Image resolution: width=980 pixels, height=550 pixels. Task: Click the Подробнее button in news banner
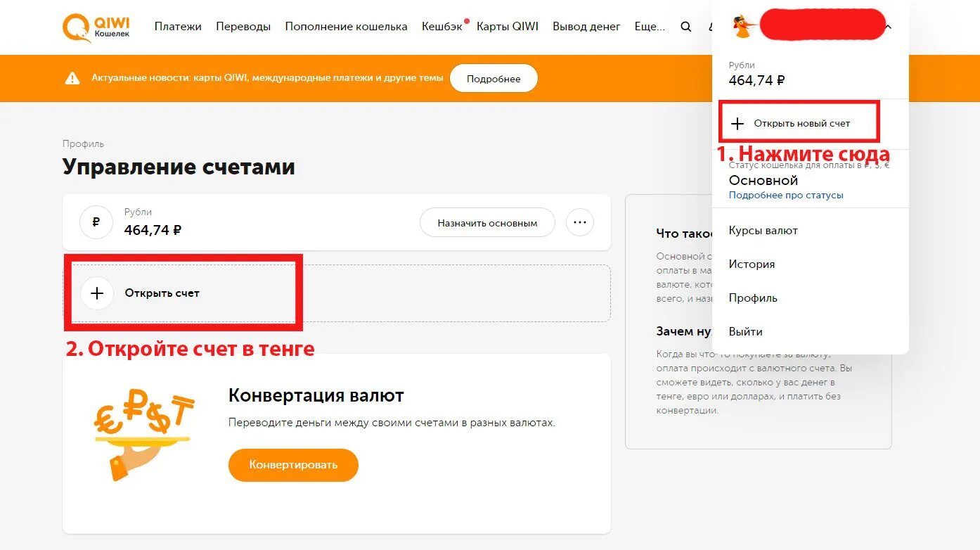(x=494, y=79)
